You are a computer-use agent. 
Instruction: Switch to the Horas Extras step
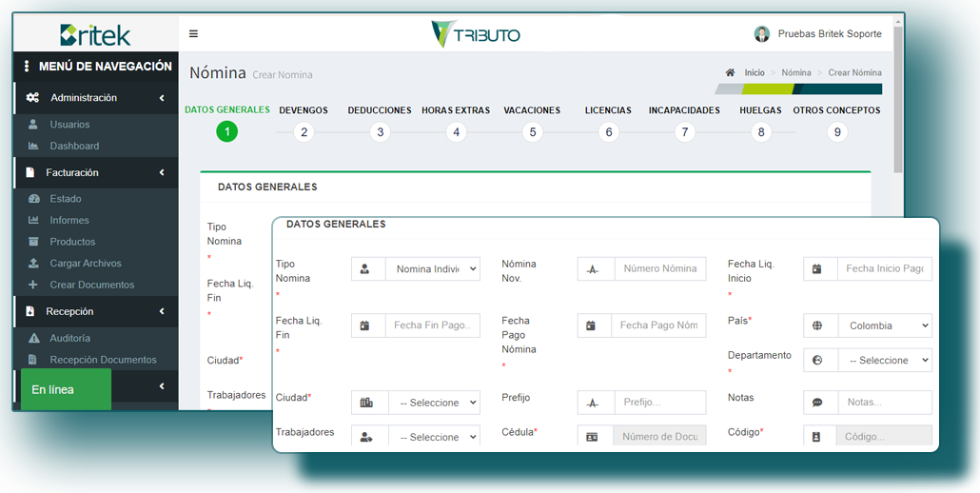point(456,132)
